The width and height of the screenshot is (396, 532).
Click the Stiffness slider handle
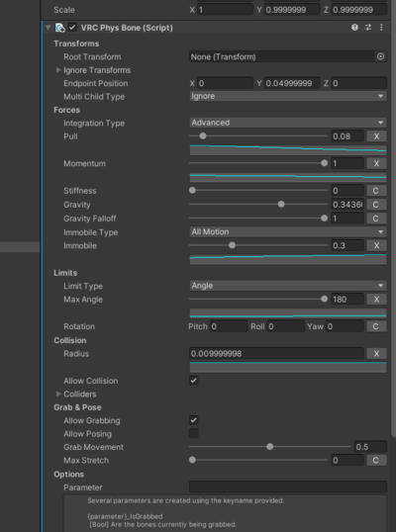[192, 190]
